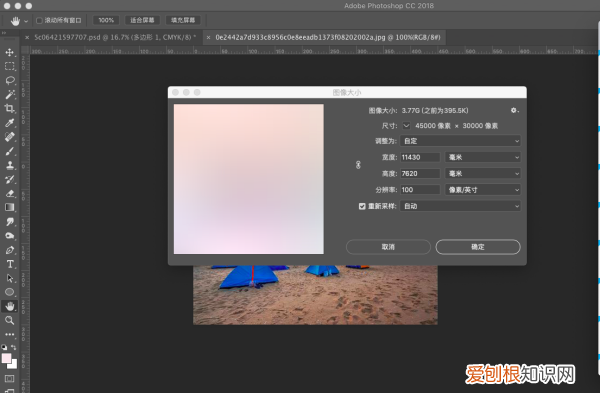Select the Move tool
This screenshot has height=393, width=600.
tap(10, 52)
